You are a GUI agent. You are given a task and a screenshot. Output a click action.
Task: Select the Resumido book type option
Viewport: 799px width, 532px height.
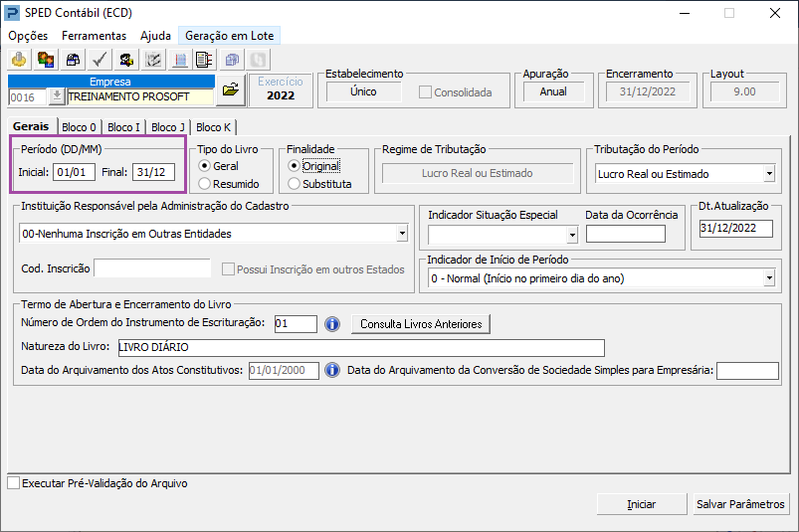point(205,183)
